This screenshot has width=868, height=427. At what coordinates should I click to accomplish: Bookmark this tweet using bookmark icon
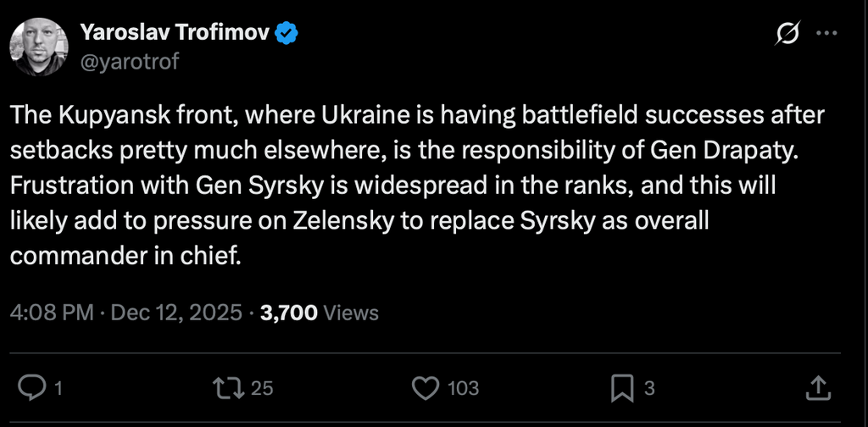(623, 388)
